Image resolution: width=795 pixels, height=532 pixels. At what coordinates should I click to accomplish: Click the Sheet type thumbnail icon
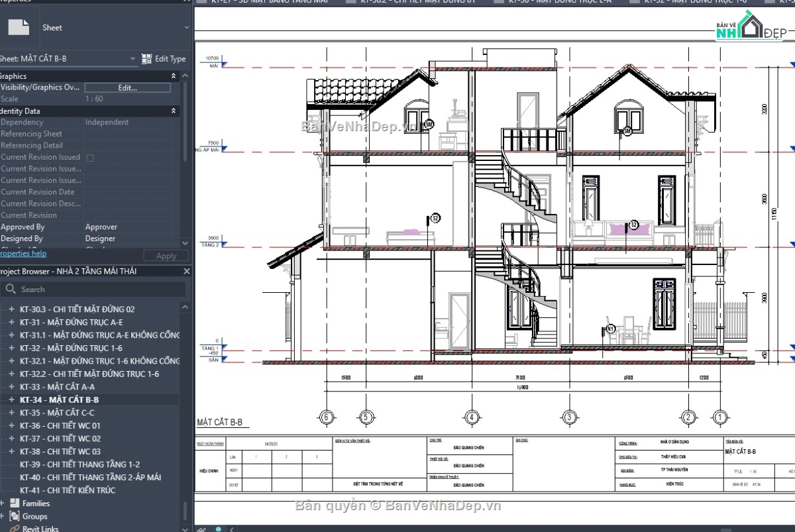[x=18, y=27]
